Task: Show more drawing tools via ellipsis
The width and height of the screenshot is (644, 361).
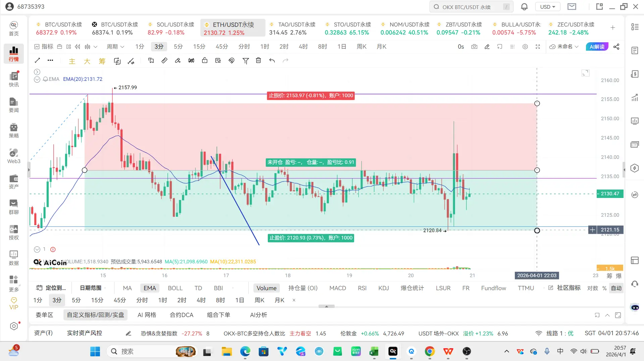Action: tap(50, 60)
